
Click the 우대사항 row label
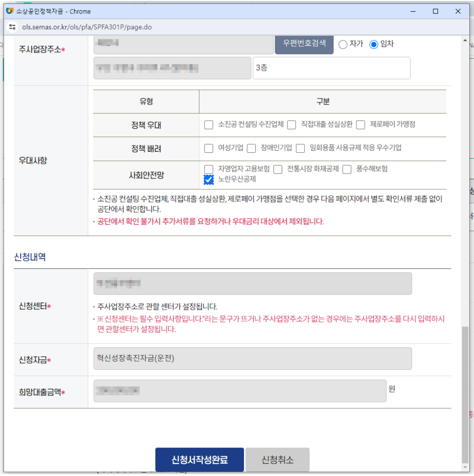[33, 160]
